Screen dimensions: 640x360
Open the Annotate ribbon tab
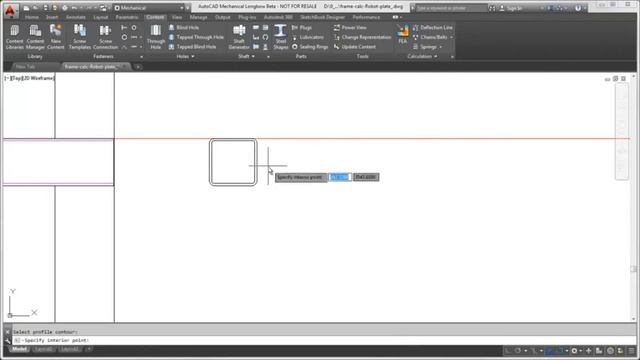(76, 17)
